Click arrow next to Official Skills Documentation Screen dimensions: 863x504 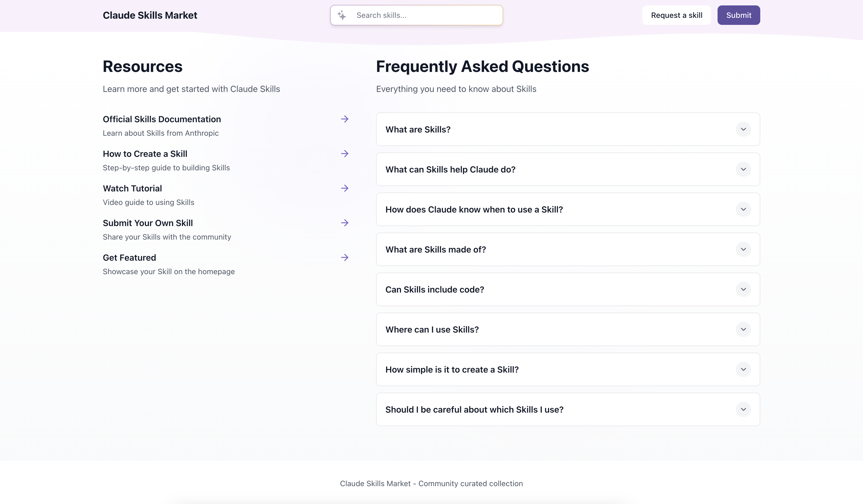pyautogui.click(x=344, y=119)
